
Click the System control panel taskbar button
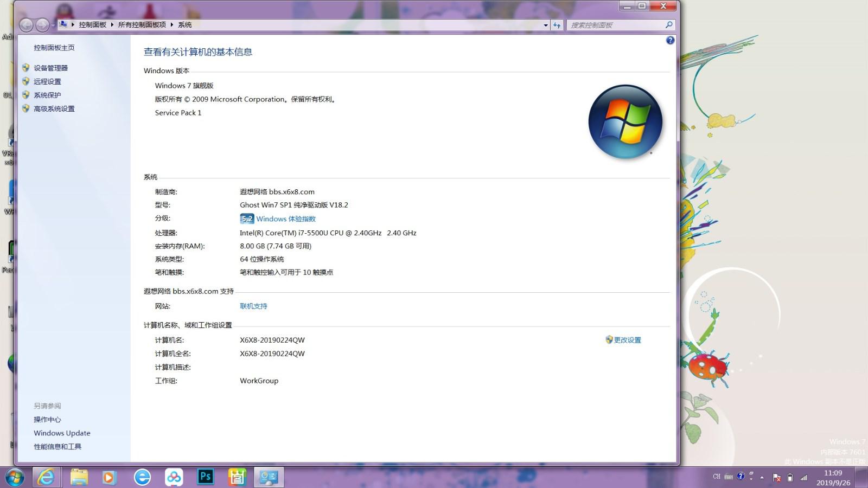(269, 477)
